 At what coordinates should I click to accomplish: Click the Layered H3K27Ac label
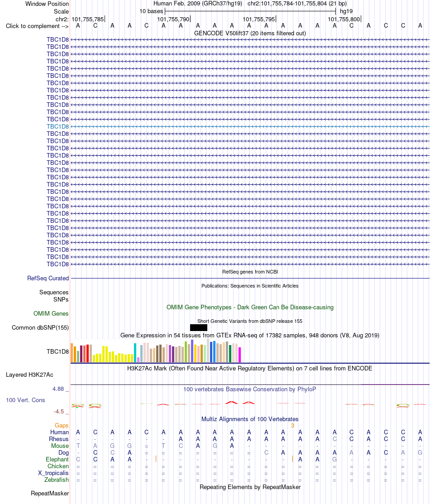29,374
